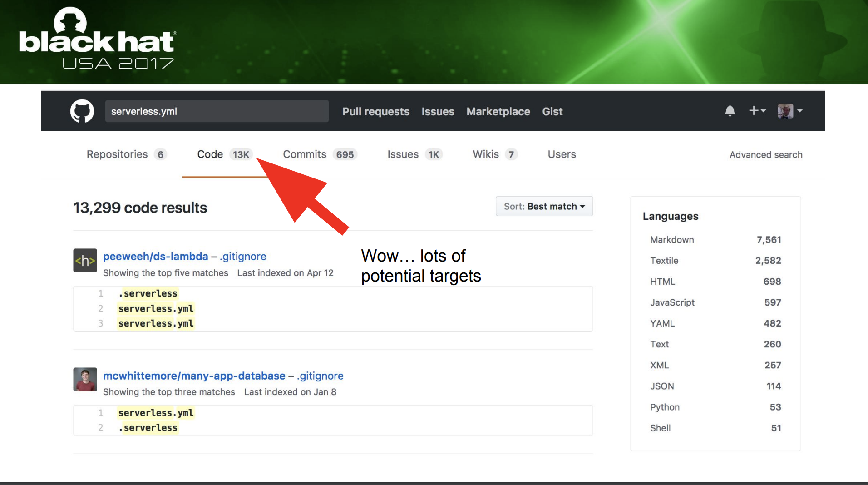Open the Users results tab

[562, 154]
